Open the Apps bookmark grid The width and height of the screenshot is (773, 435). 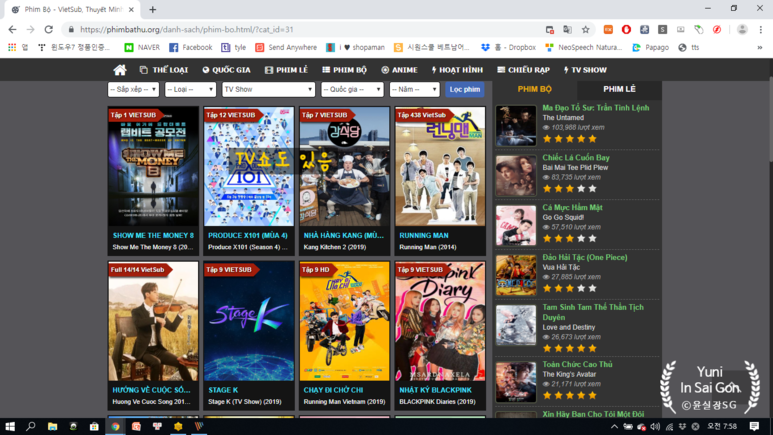pos(17,47)
